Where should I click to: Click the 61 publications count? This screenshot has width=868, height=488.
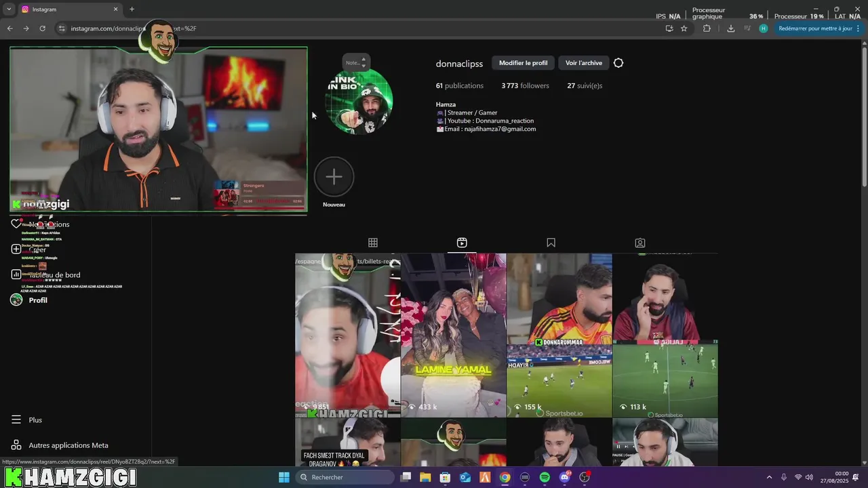[460, 85]
